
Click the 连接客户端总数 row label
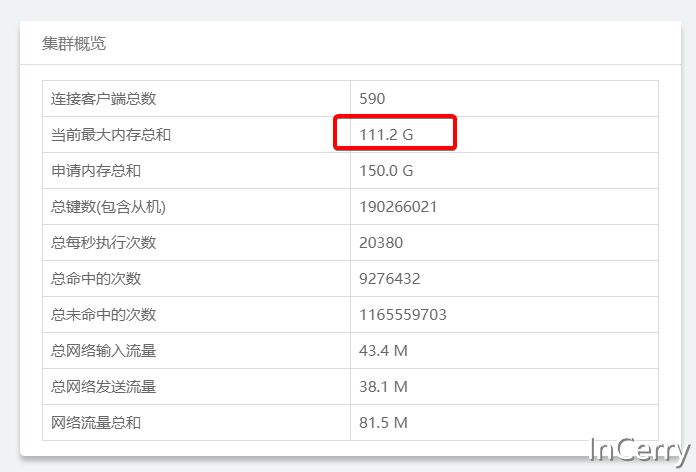click(x=104, y=99)
